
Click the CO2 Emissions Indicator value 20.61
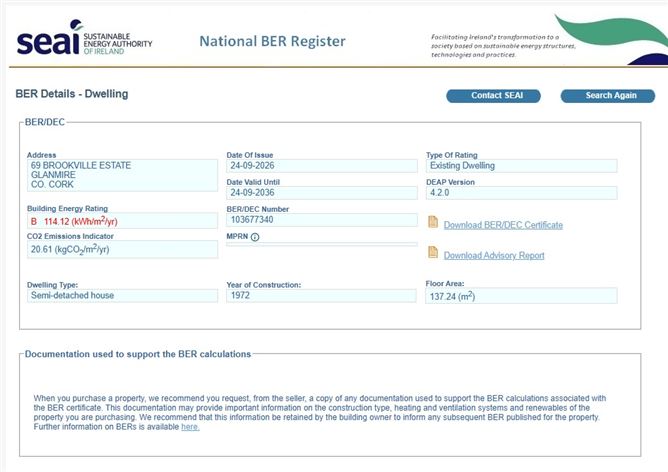point(122,249)
